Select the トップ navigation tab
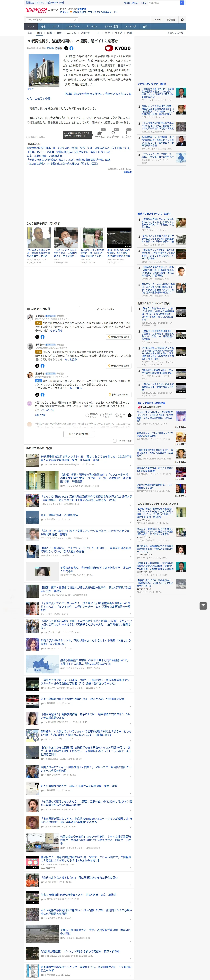Image resolution: width=210 pixels, height=980 pixels. [31, 26]
